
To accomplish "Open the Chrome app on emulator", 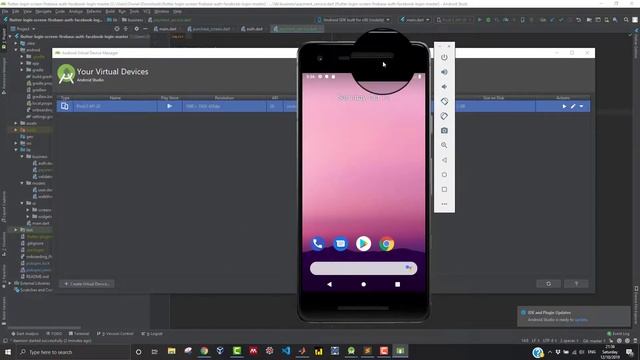I will point(387,244).
